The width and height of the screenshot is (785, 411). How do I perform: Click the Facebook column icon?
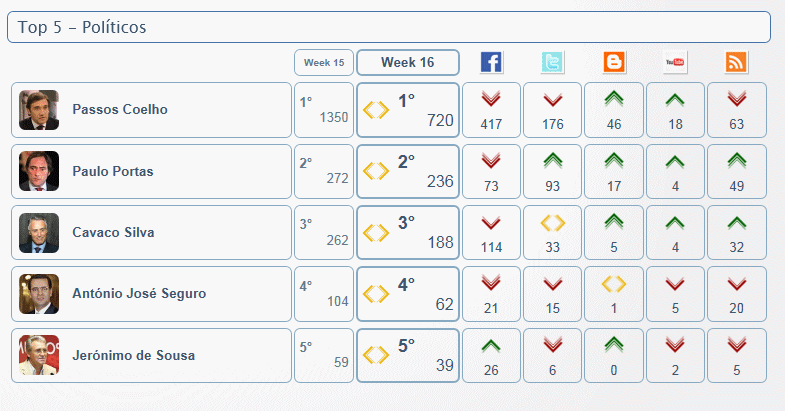click(x=491, y=62)
